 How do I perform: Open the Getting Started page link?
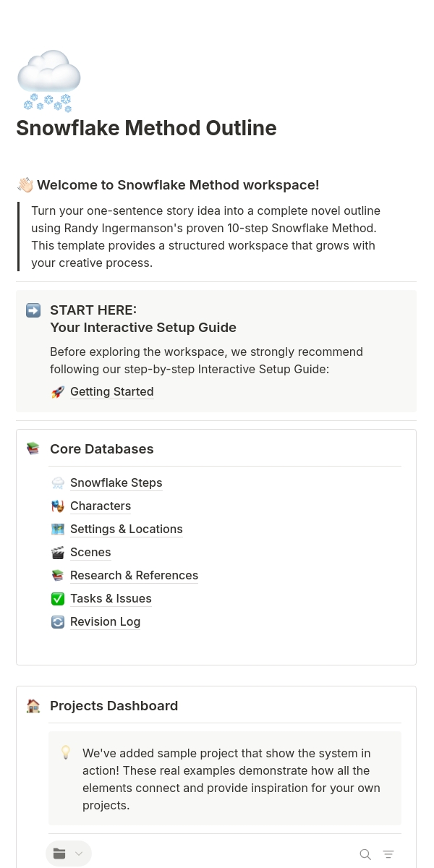tap(112, 391)
